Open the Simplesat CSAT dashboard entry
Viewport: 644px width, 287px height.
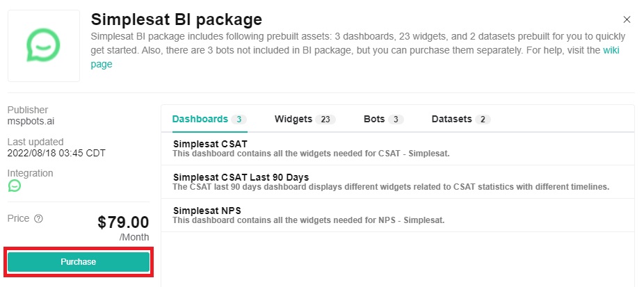point(211,144)
